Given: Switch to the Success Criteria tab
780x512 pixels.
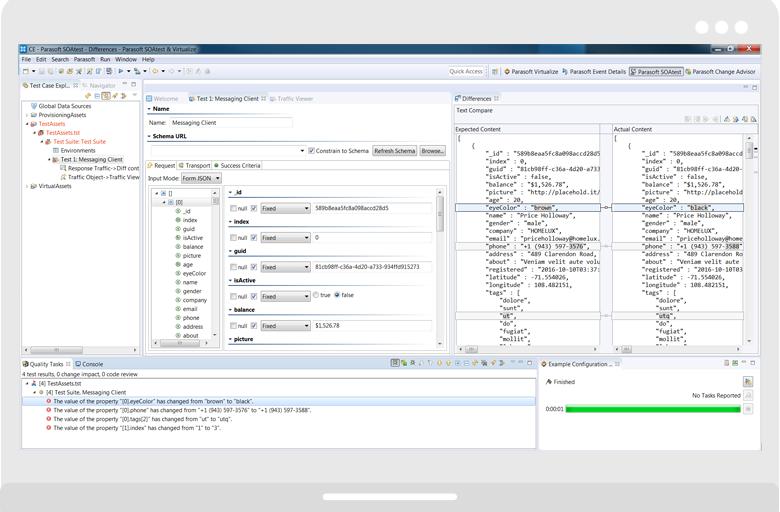Looking at the screenshot, I should click(x=239, y=165).
